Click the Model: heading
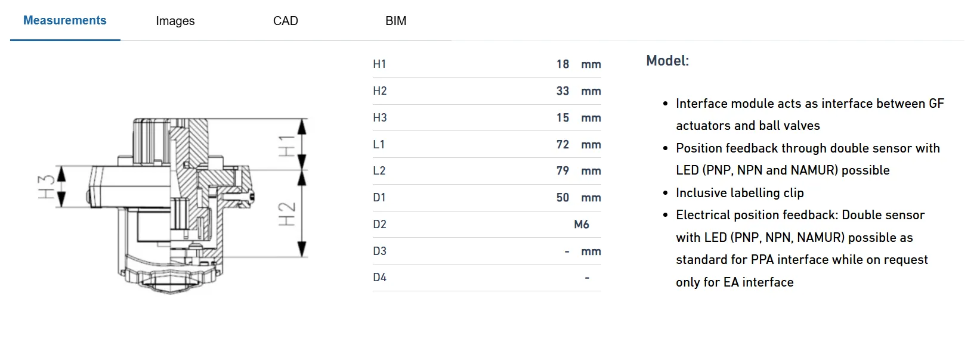The width and height of the screenshot is (980, 364). (x=667, y=61)
